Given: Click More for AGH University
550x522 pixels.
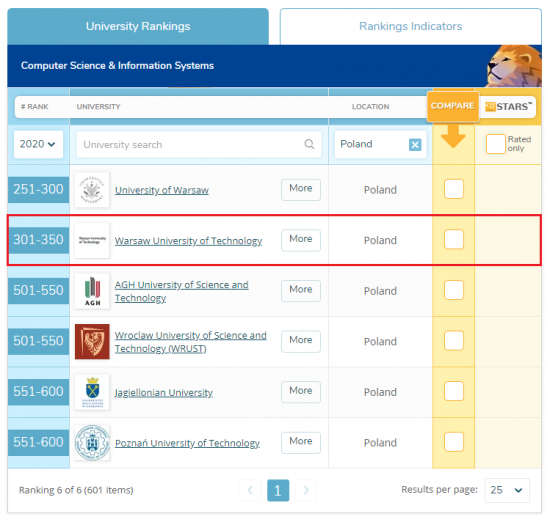Looking at the screenshot, I should (x=301, y=290).
